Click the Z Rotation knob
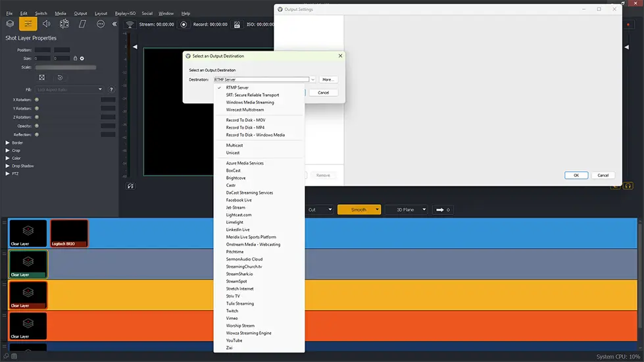The image size is (644, 362). click(x=37, y=117)
